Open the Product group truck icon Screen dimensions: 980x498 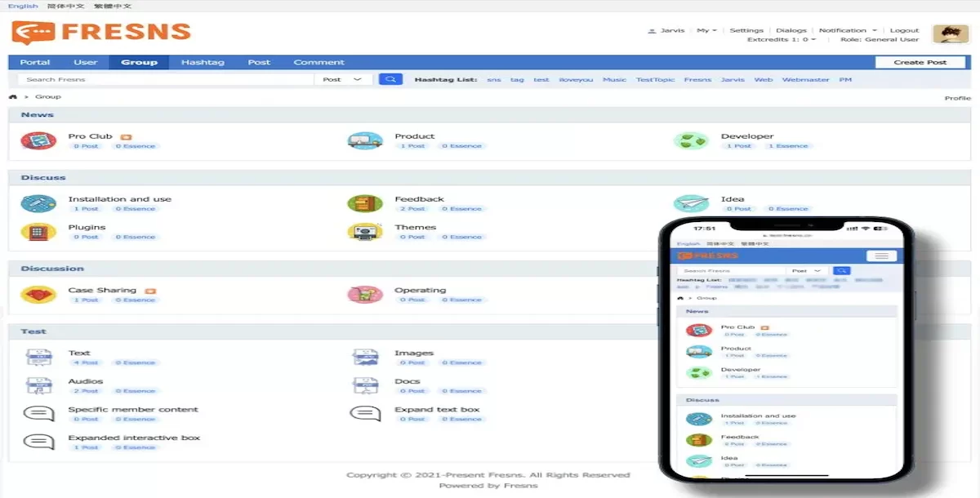[x=364, y=140]
